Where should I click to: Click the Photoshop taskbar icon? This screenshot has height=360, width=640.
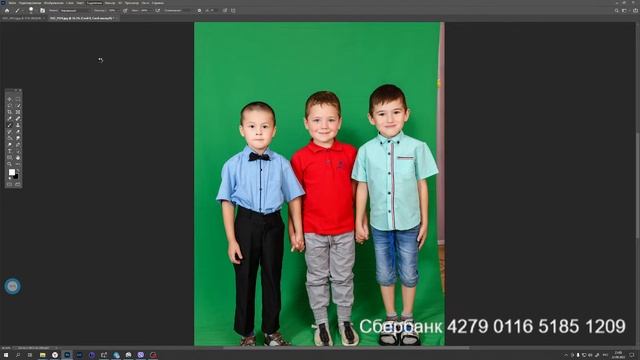pyautogui.click(x=67, y=355)
